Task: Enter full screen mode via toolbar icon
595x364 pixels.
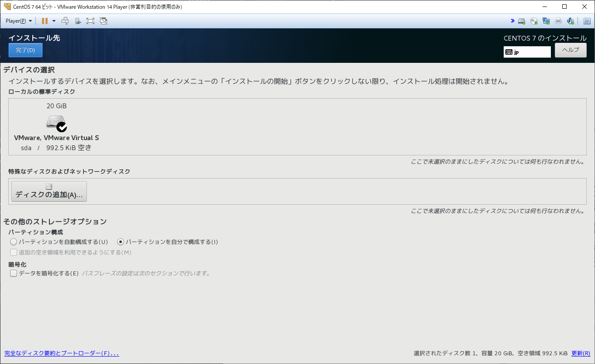Action: click(90, 21)
